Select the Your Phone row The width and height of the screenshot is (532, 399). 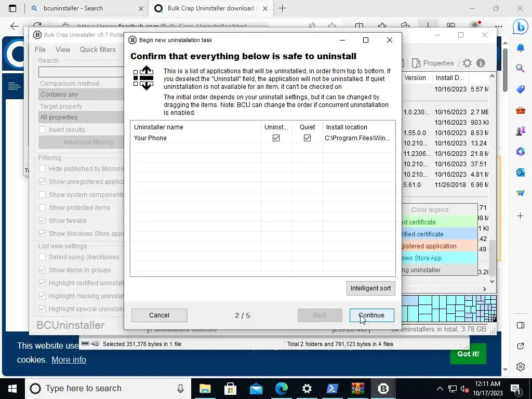tap(262, 138)
